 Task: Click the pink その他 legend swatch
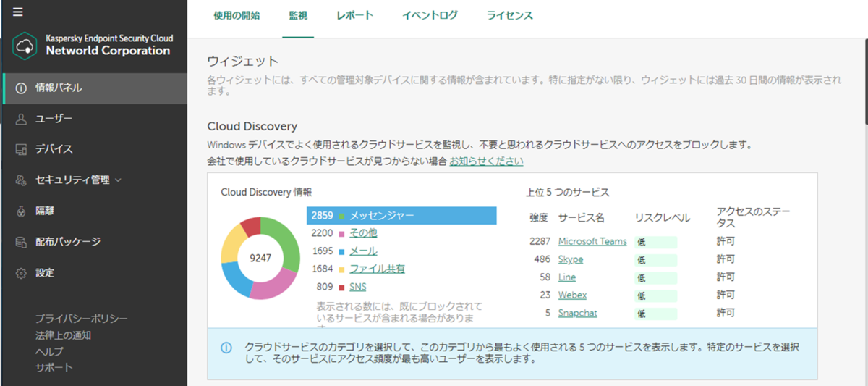click(341, 234)
